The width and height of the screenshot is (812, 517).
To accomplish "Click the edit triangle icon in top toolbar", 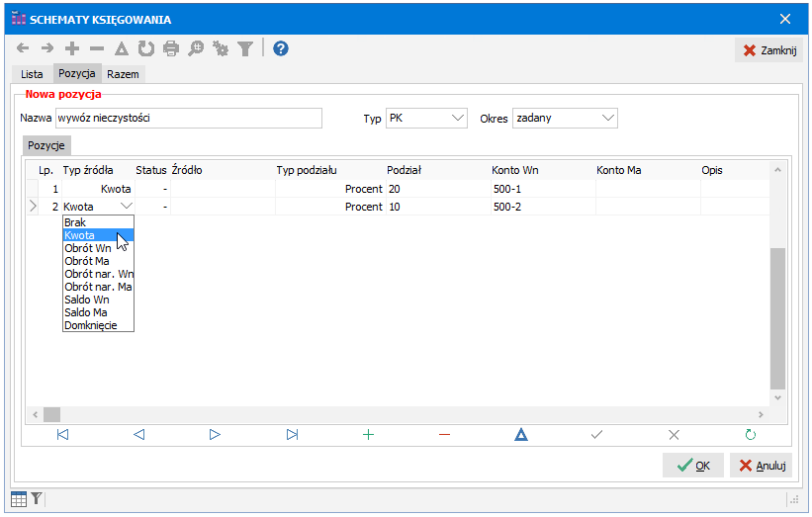I will click(122, 48).
